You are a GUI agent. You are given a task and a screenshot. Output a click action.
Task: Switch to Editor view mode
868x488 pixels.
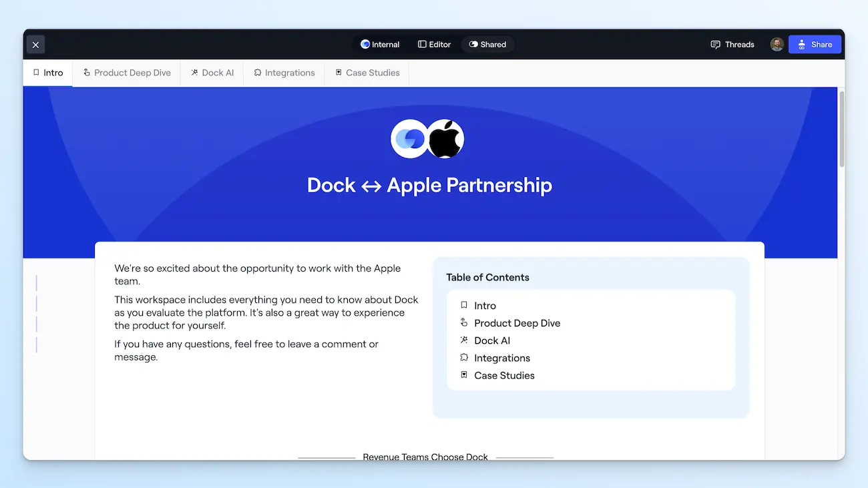[x=435, y=45]
